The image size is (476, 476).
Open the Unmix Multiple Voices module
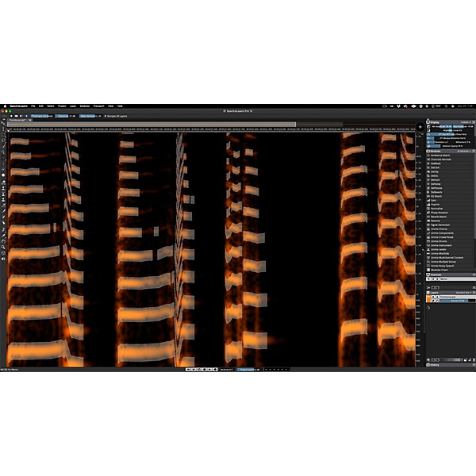tap(443, 262)
